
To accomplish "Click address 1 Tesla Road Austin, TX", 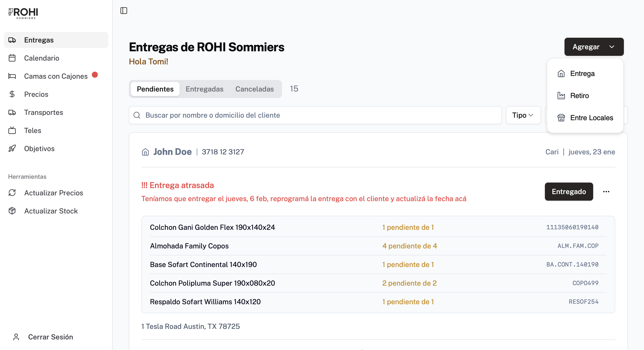I will click(x=190, y=326).
